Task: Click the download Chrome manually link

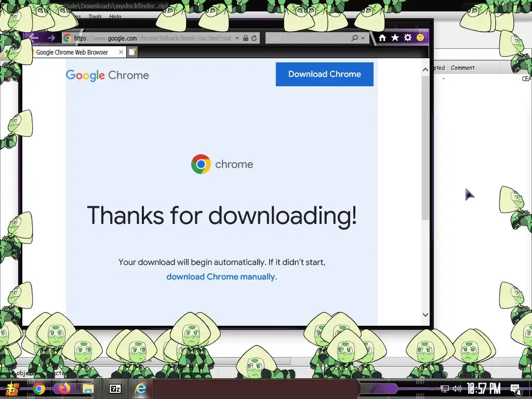Action: pos(221,277)
